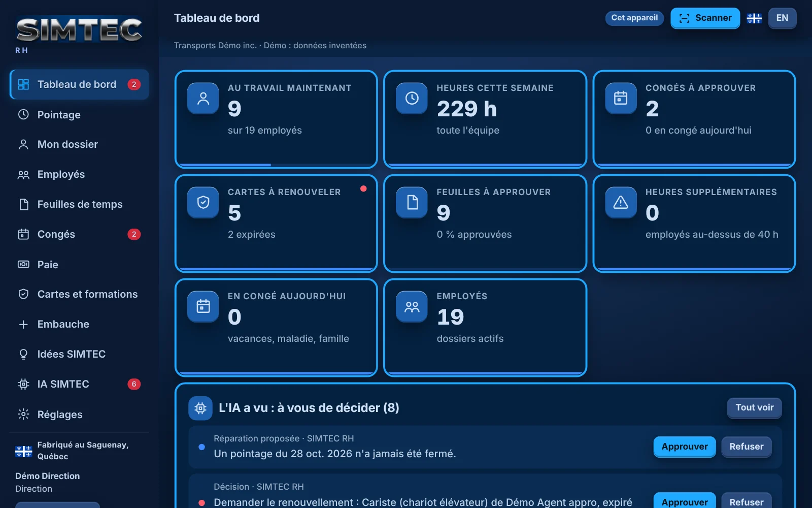
Task: Switch language with the EN button
Action: pos(782,18)
